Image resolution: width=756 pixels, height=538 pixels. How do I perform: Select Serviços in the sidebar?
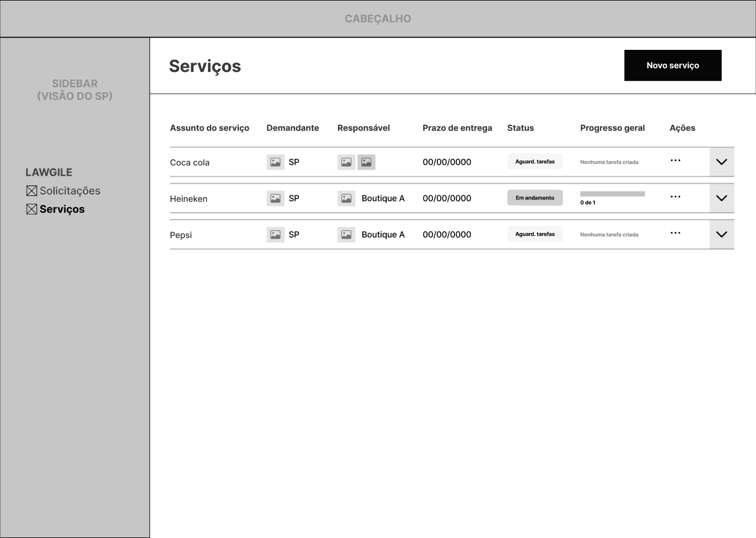tap(62, 209)
